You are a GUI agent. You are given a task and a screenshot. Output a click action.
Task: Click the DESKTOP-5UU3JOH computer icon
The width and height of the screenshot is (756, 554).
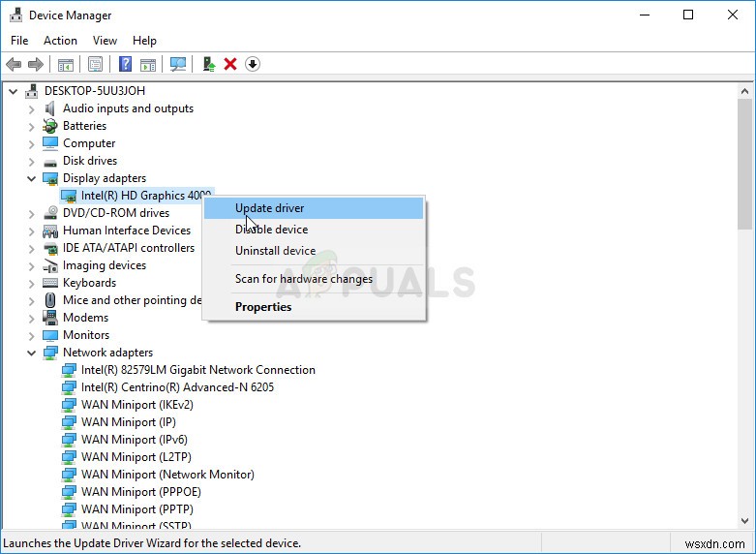click(x=32, y=91)
